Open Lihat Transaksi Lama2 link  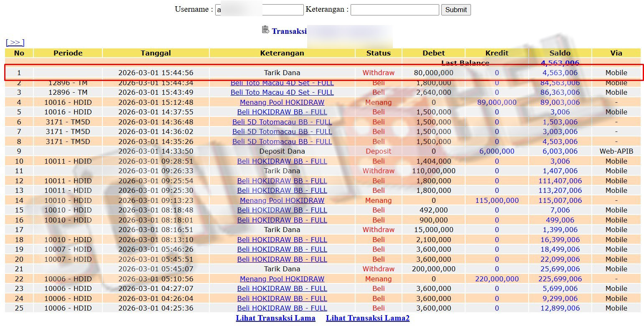tap(367, 318)
